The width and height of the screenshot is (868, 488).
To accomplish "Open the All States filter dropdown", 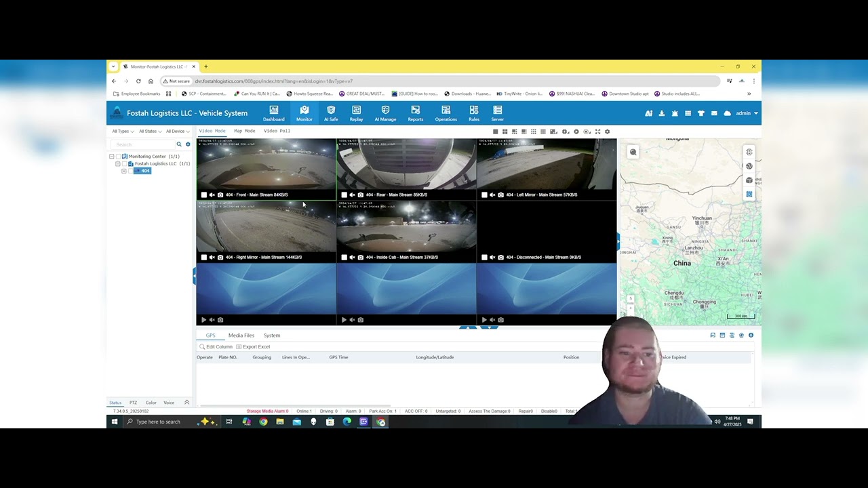I will 150,131.
